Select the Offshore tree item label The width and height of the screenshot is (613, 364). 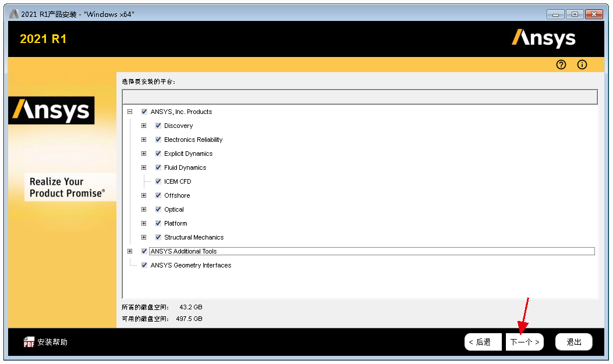point(177,195)
